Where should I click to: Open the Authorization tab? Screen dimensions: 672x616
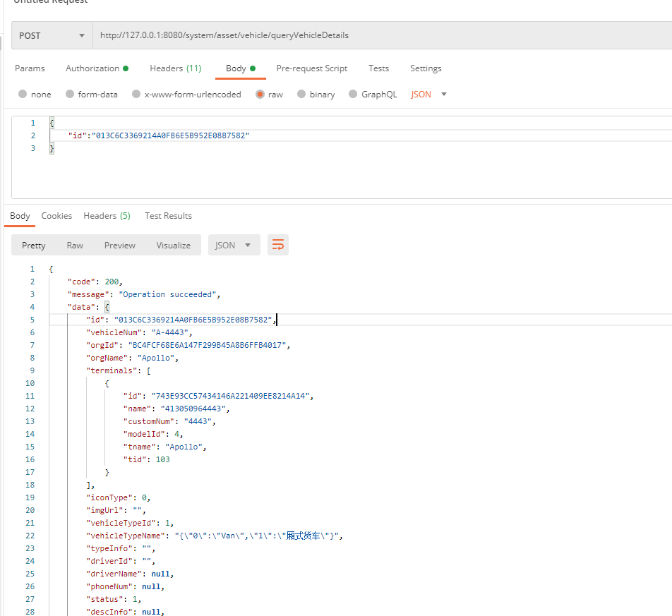click(x=97, y=68)
